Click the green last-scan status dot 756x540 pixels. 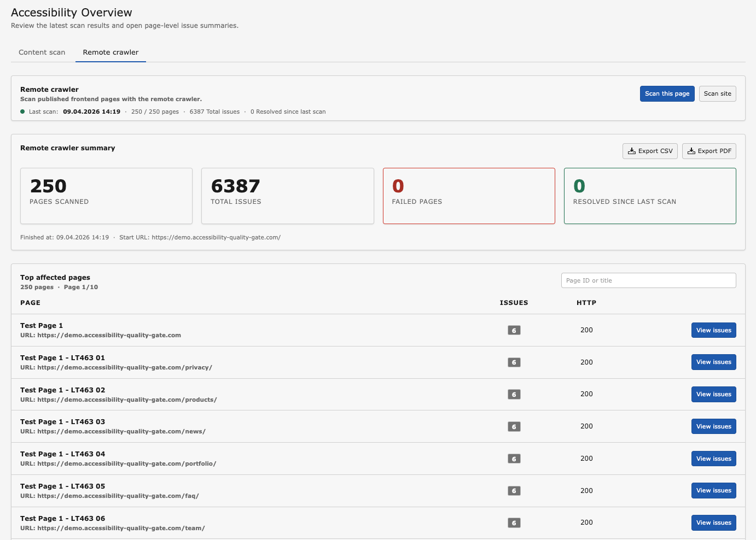22,111
